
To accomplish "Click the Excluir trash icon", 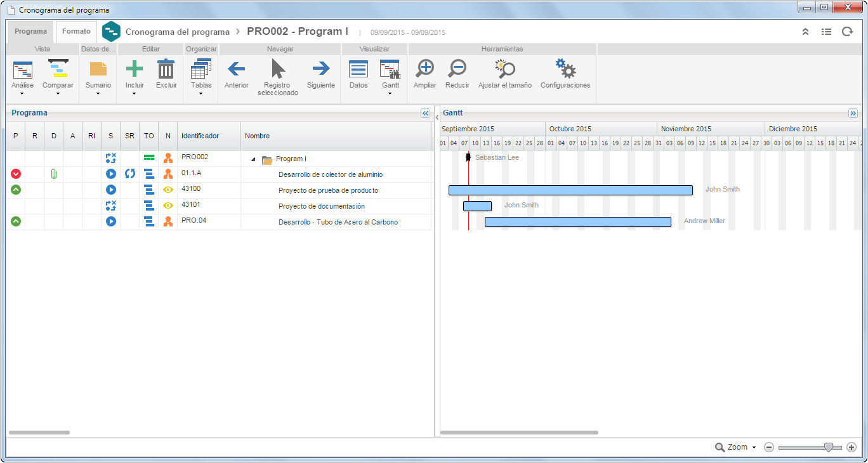I will 166,69.
